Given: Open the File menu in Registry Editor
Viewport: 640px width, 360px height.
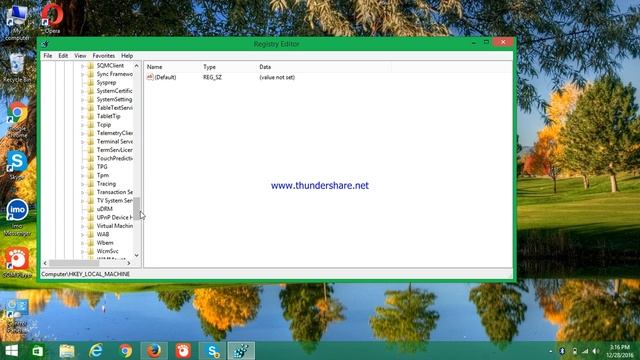Looking at the screenshot, I should click(x=48, y=56).
